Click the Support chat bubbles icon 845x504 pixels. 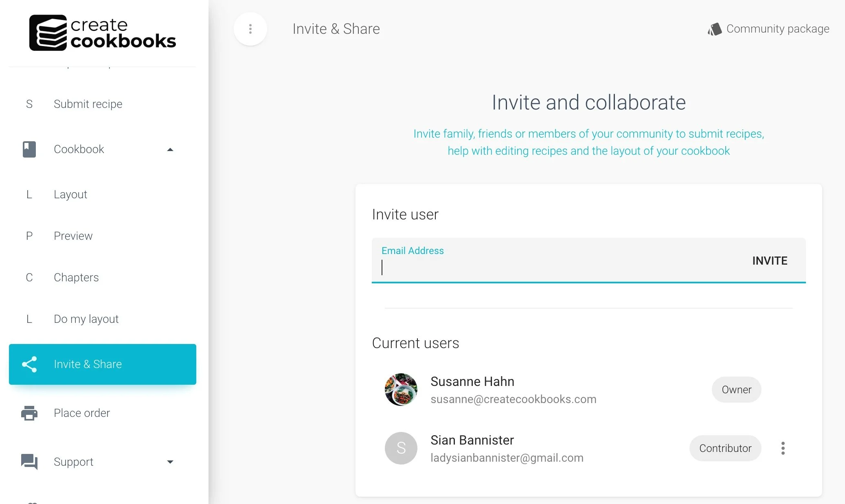[29, 462]
